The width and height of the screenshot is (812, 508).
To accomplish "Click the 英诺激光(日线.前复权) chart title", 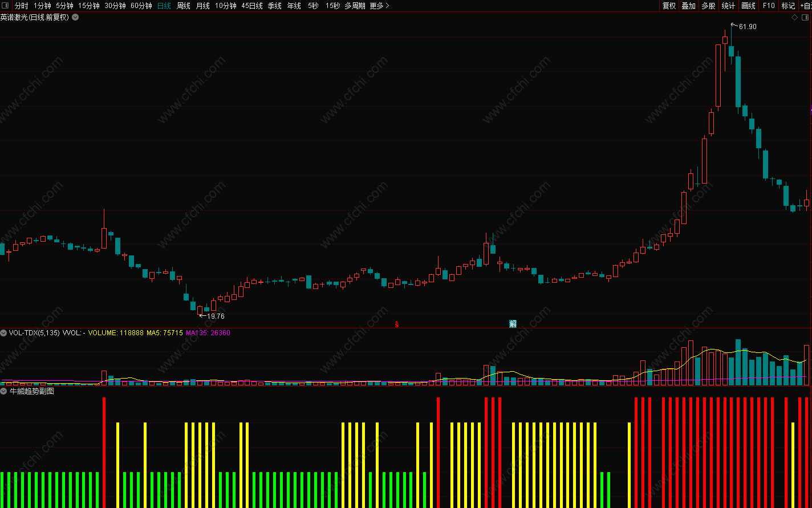I will (x=34, y=17).
